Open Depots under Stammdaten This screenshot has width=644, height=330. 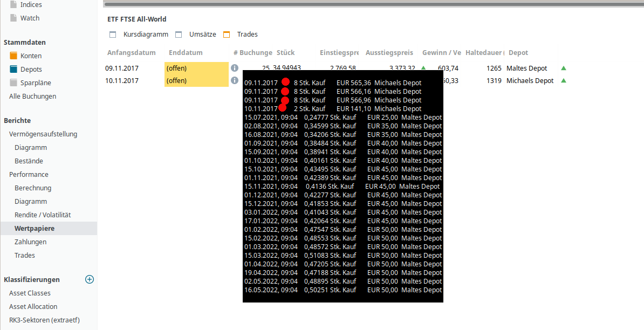(x=31, y=70)
